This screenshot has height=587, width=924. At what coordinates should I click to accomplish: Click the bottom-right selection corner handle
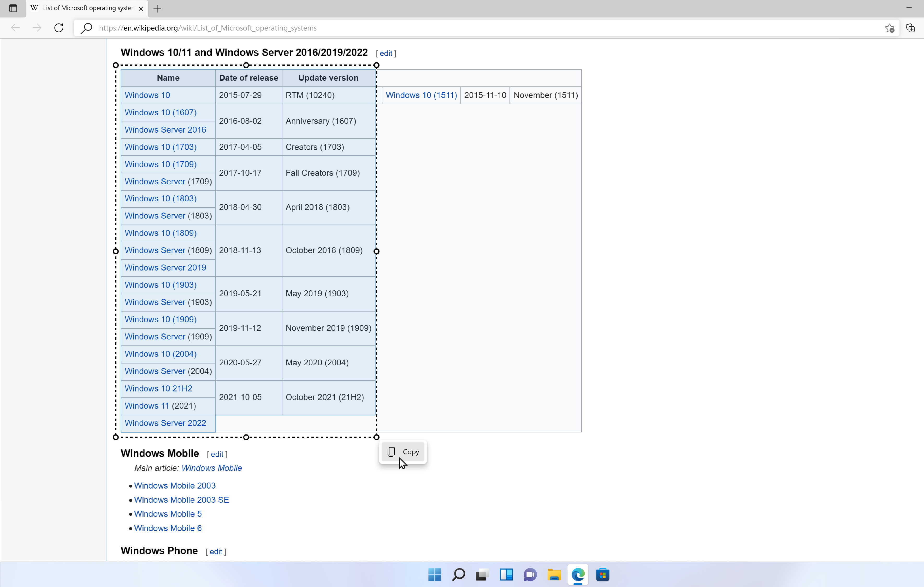click(376, 437)
